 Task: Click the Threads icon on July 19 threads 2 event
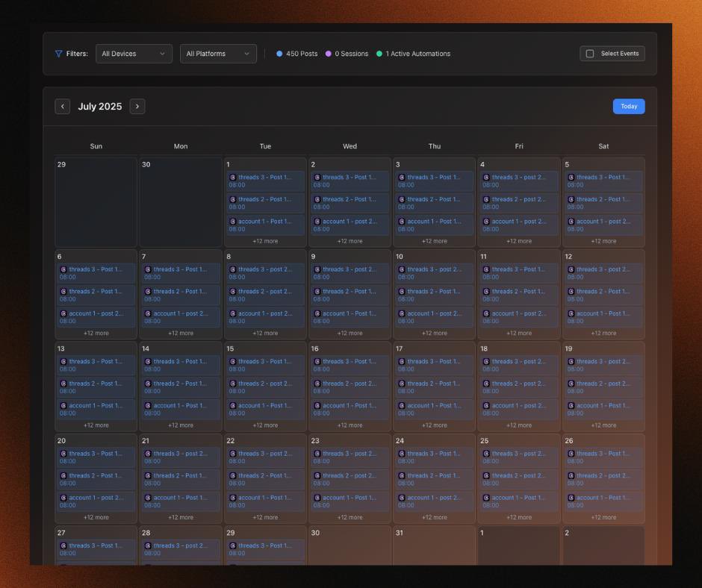(x=571, y=384)
